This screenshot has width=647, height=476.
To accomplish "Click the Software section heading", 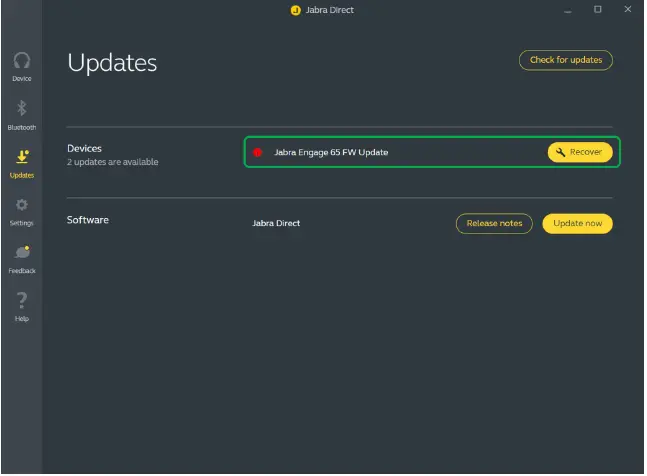I will pyautogui.click(x=88, y=220).
